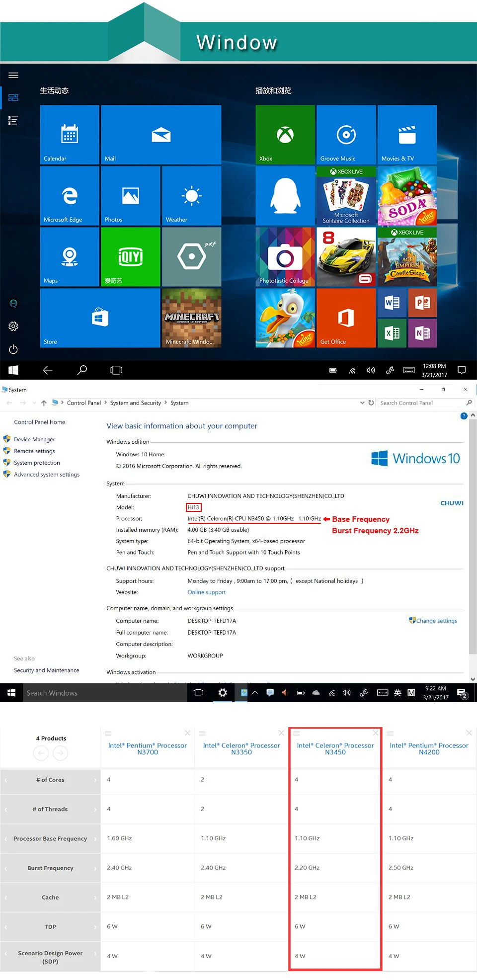Open Task View in top taskbar

click(116, 370)
